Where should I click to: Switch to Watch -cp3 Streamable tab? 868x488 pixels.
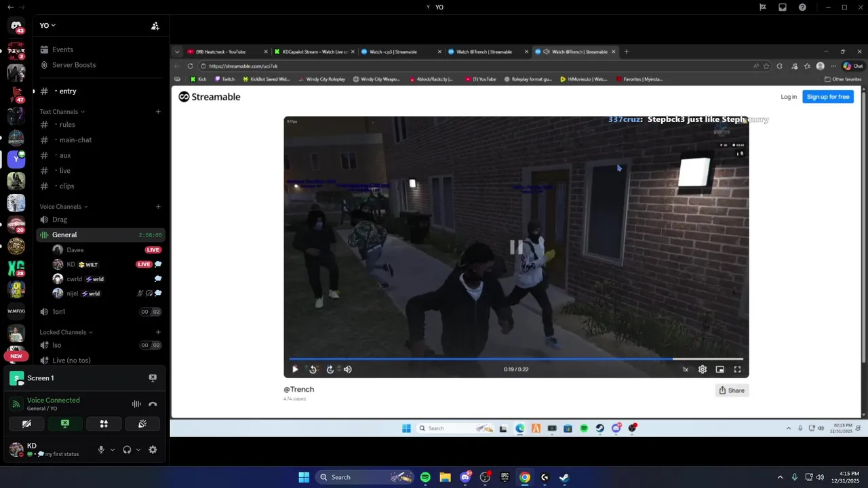pos(400,52)
